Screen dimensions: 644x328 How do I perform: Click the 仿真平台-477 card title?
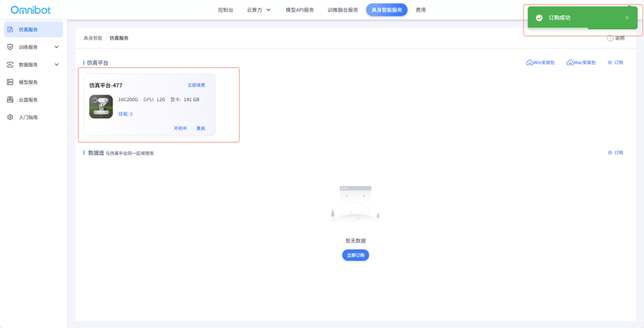pos(106,85)
